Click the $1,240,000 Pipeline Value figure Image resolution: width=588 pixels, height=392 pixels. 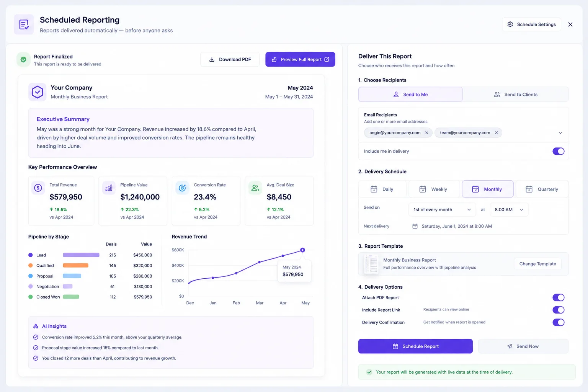tap(140, 197)
